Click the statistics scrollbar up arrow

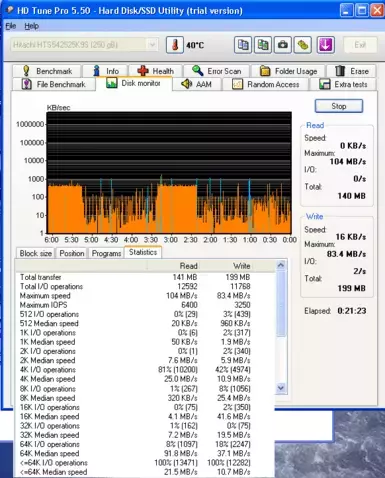click(281, 265)
